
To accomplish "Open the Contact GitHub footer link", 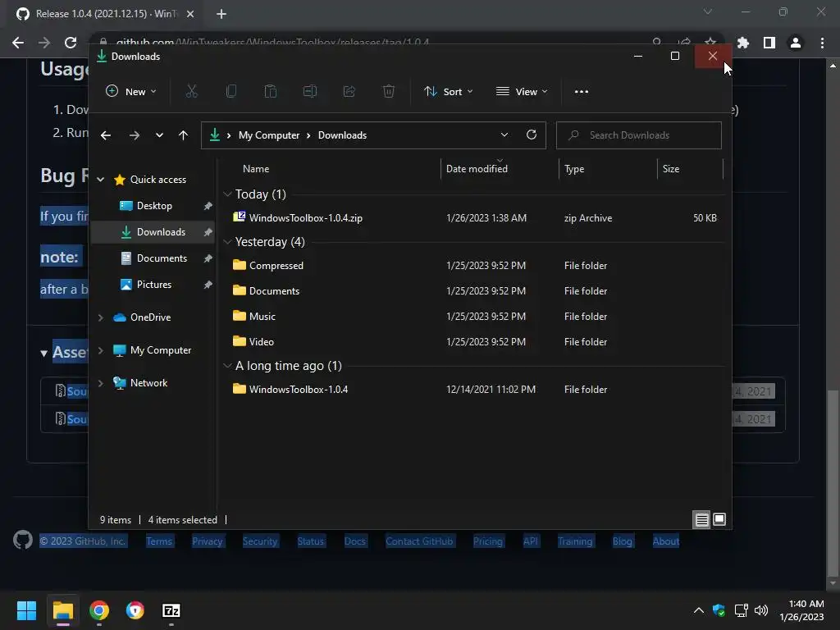I will 419,541.
